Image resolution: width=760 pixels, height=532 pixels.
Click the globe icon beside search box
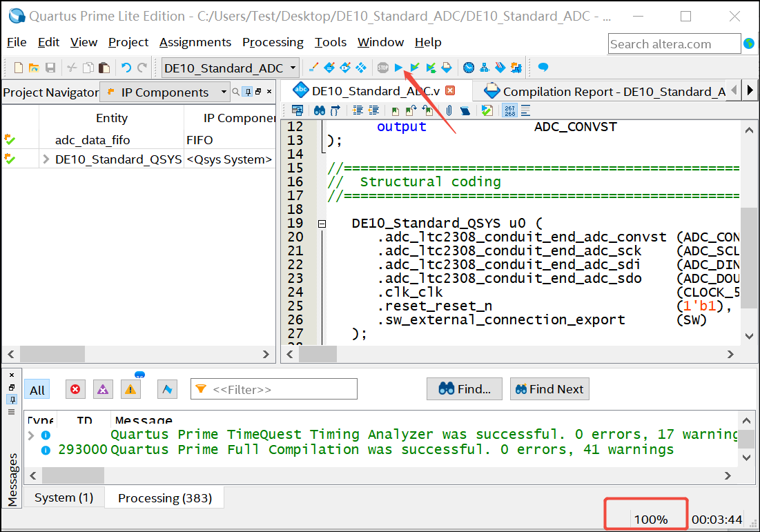click(750, 43)
